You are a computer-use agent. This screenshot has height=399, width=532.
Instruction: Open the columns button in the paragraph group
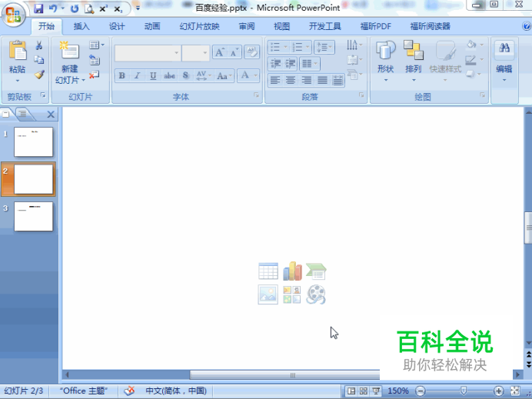pyautogui.click(x=309, y=64)
